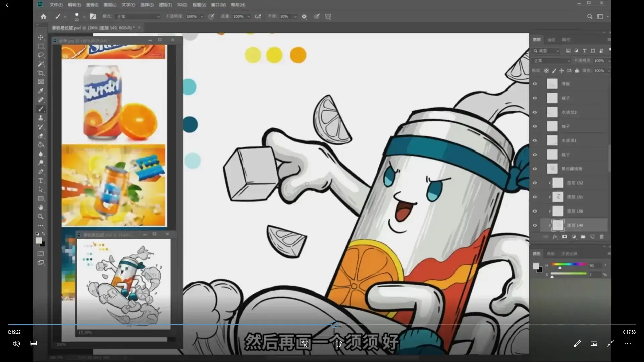Pick the Eyedropper tool

(x=41, y=91)
